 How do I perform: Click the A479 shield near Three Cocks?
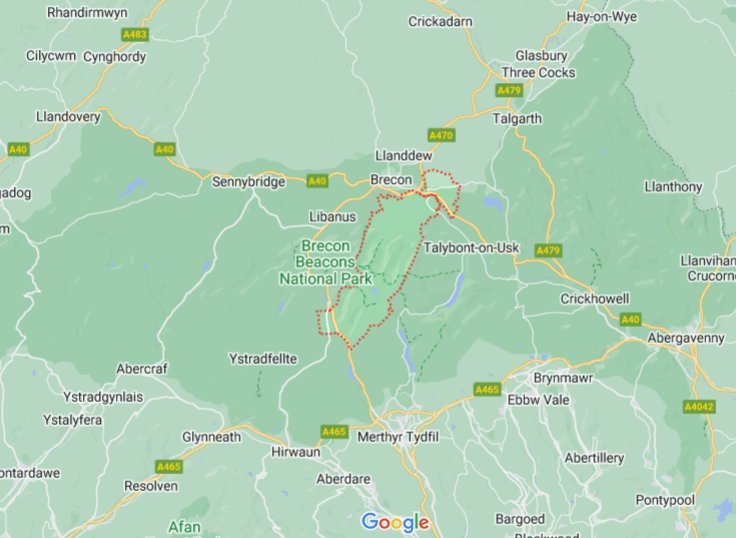click(x=509, y=90)
